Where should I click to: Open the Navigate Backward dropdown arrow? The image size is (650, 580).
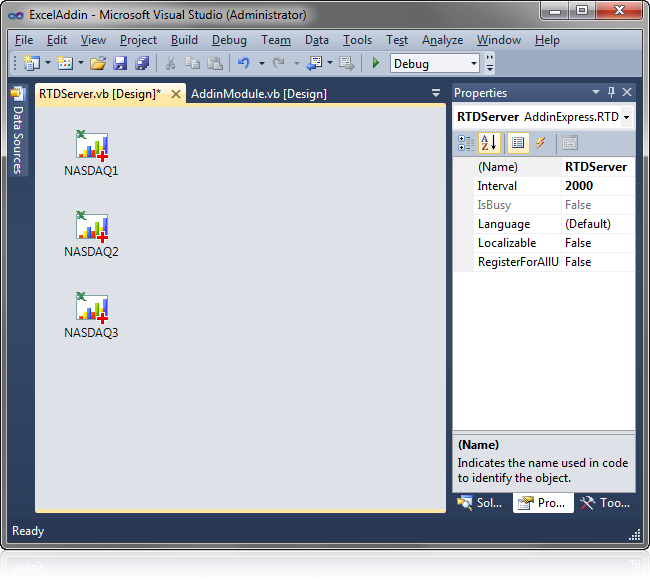pyautogui.click(x=330, y=63)
